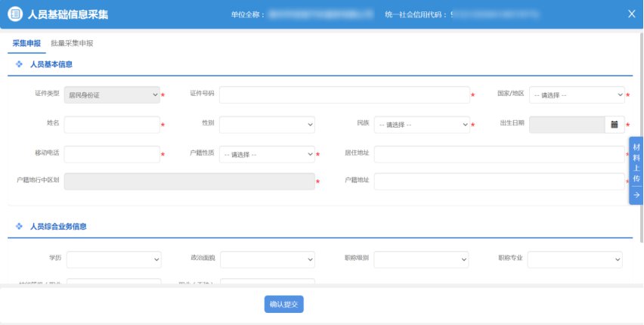Click the 人员基本信息 section icon
Viewport: 644px width, 325px height.
point(19,65)
